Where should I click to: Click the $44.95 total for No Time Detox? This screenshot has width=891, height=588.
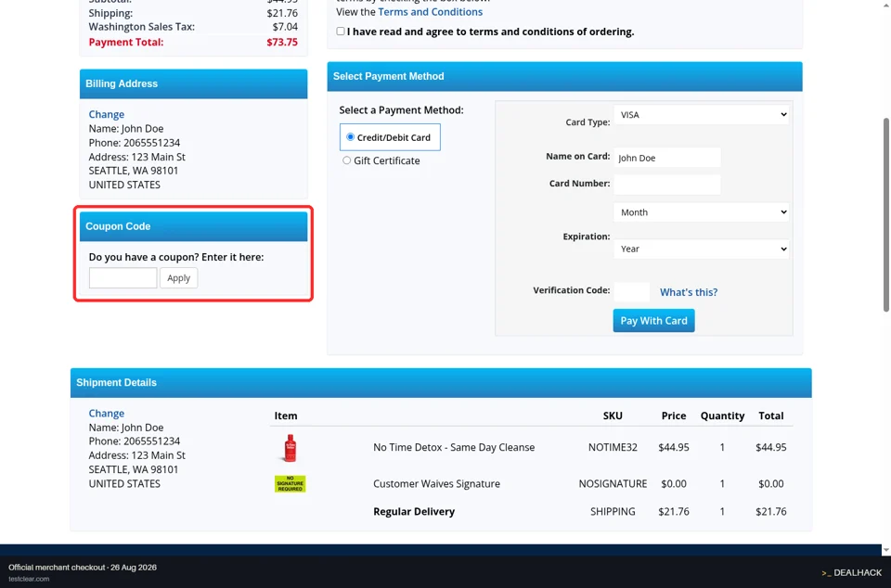(770, 447)
